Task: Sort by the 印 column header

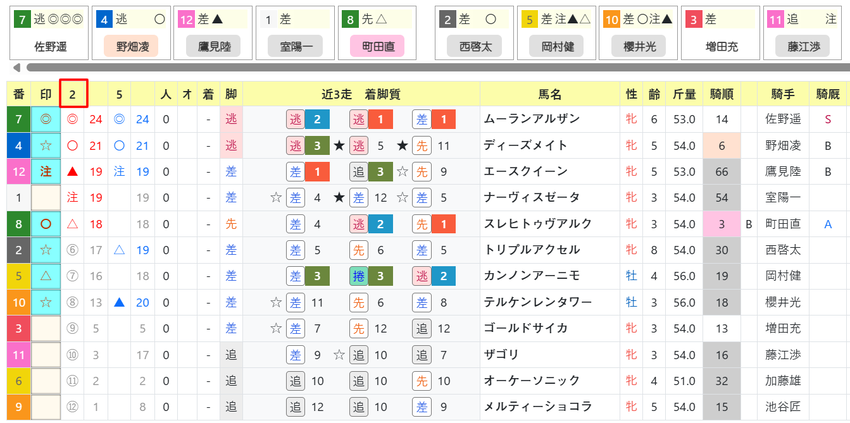Action: point(46,94)
